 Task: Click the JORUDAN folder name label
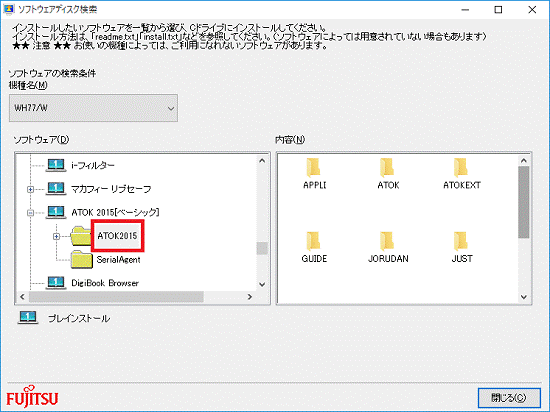pyautogui.click(x=388, y=259)
